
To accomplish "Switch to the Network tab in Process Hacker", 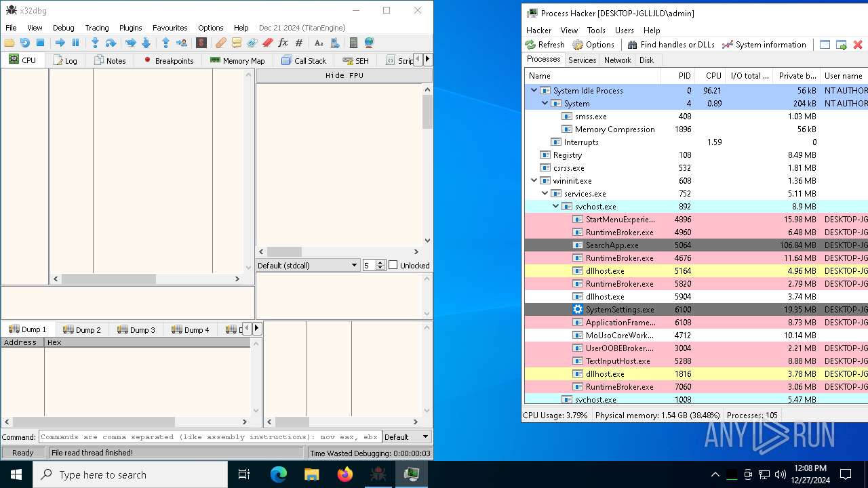I will pyautogui.click(x=618, y=60).
